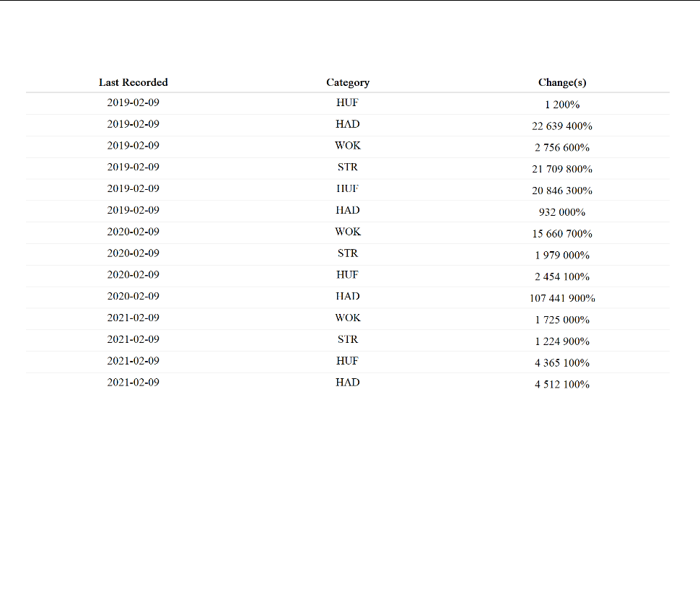Viewport: 700px width, 615px height.
Task: Select the last row's HAD category cell
Action: tap(347, 382)
